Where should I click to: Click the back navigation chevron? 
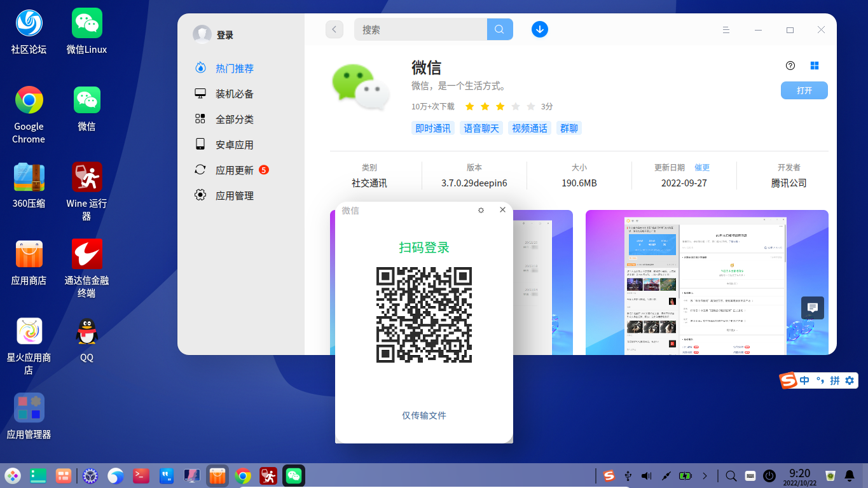coord(334,29)
